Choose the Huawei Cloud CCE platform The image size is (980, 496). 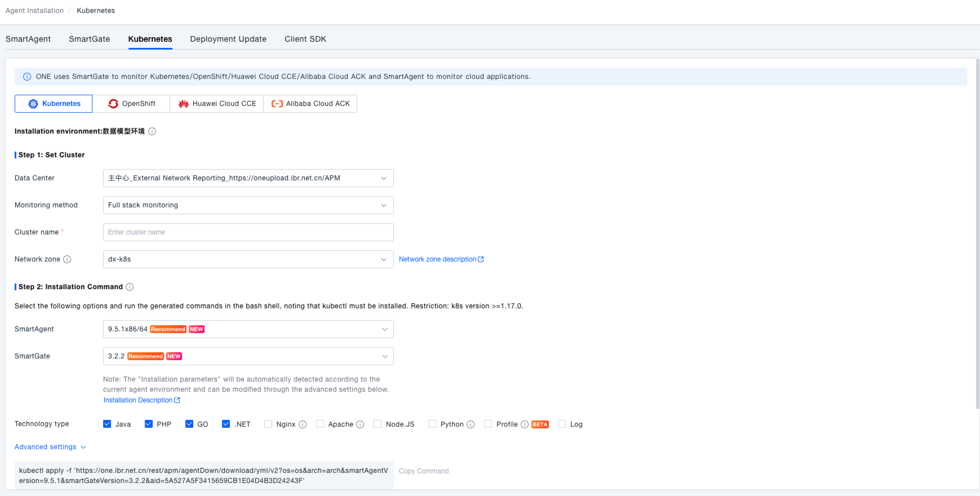click(217, 104)
